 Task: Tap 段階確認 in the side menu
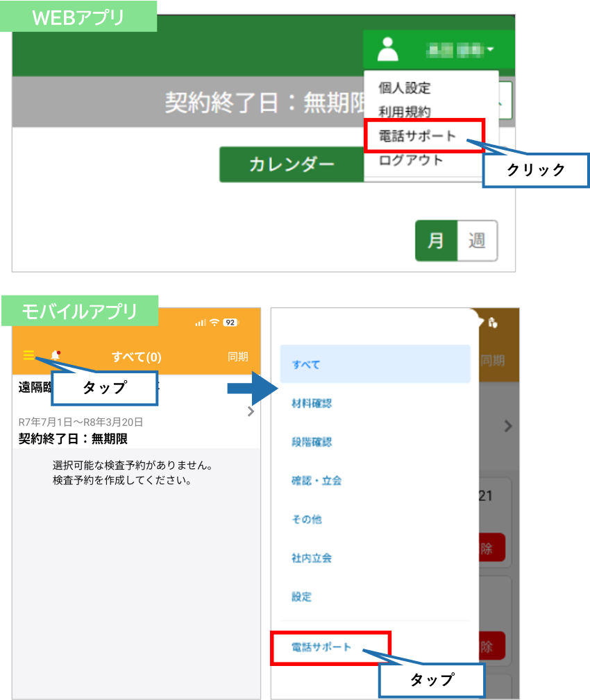[312, 442]
